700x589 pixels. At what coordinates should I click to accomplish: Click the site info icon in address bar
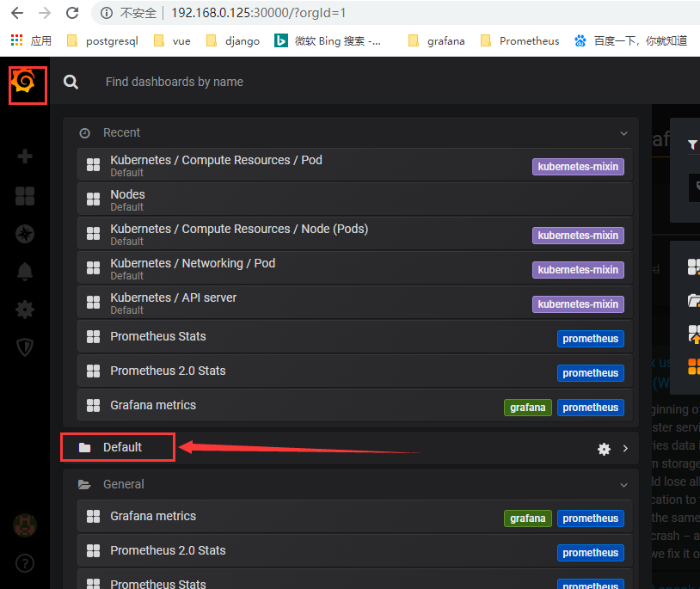(x=107, y=13)
